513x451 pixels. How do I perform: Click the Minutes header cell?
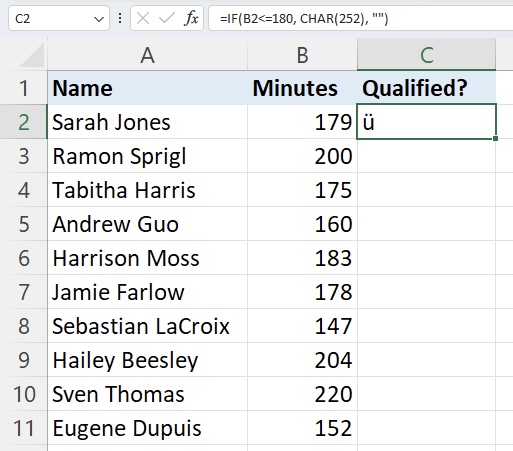point(302,88)
